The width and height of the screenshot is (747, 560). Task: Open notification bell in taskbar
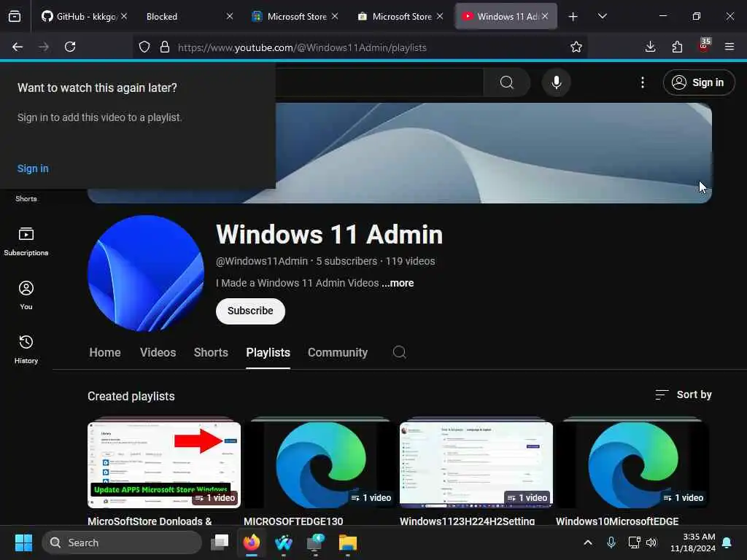coord(727,542)
